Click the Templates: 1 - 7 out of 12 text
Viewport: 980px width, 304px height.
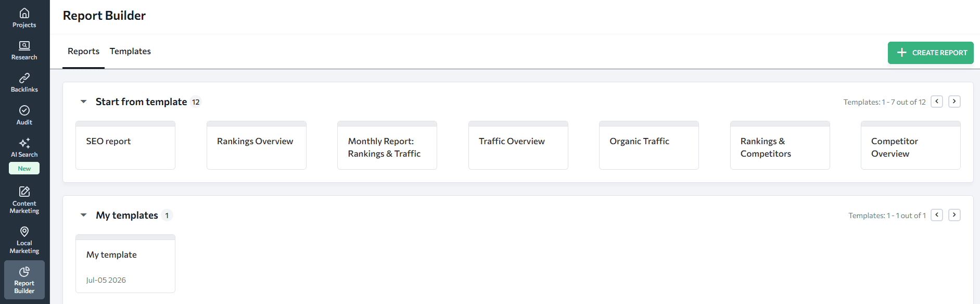[x=884, y=102]
